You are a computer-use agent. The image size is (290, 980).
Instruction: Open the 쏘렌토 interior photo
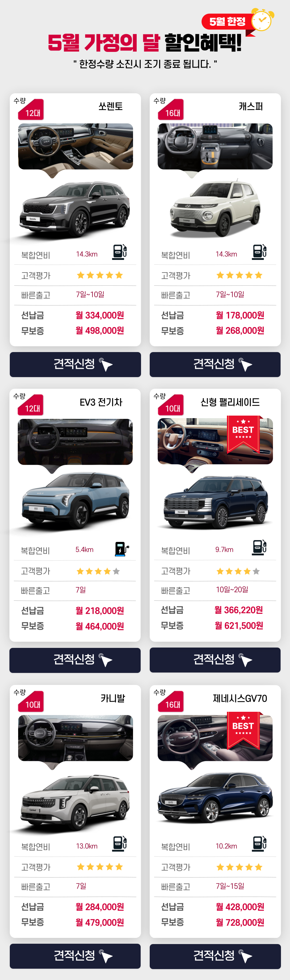[x=76, y=147]
